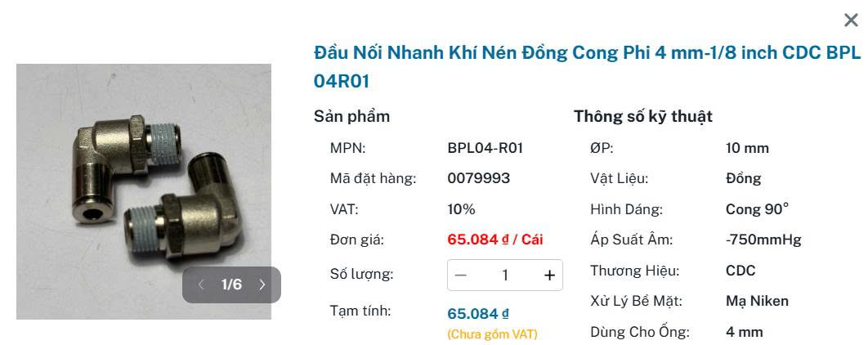Click the Chưa gồm VAT note
The height and width of the screenshot is (345, 868).
492,334
